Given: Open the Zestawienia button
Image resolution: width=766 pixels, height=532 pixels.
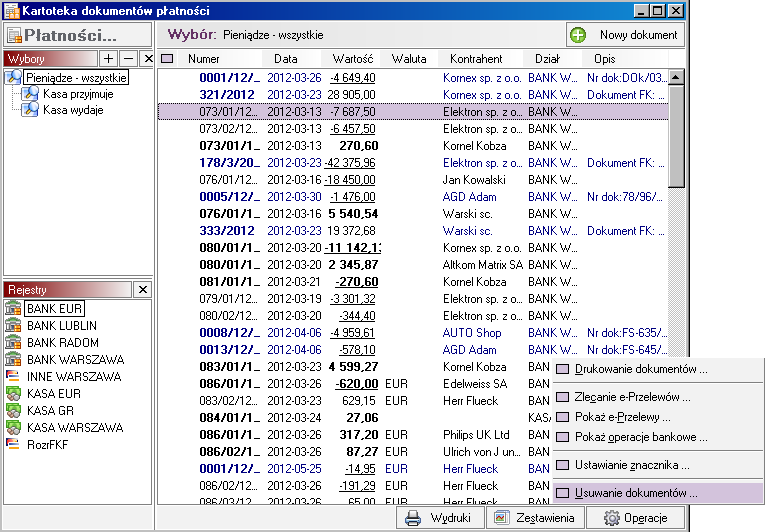Looking at the screenshot, I should (x=535, y=518).
